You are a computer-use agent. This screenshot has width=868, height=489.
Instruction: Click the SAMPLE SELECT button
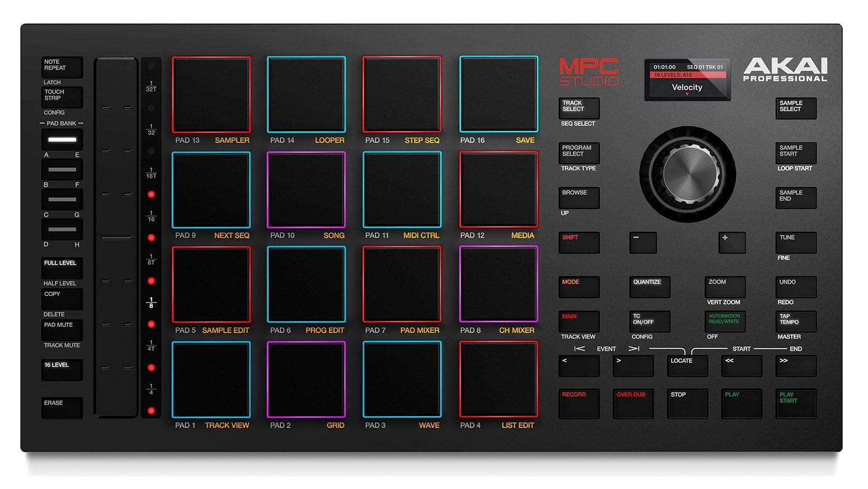coord(796,108)
